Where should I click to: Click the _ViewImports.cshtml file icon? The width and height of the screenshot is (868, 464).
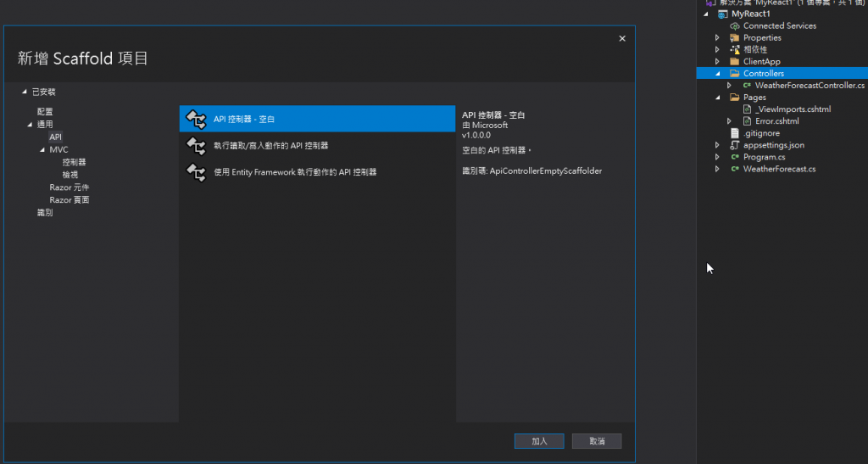(x=747, y=109)
